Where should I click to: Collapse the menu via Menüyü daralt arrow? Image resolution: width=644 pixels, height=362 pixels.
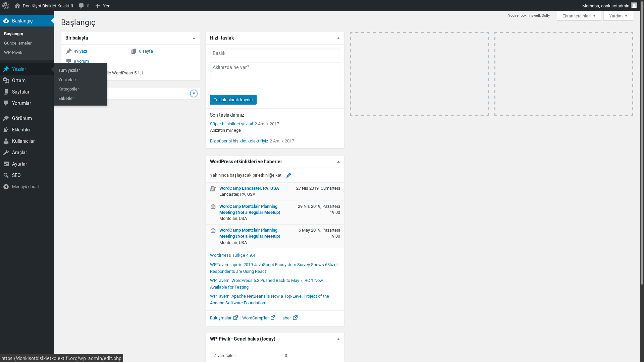click(x=6, y=187)
